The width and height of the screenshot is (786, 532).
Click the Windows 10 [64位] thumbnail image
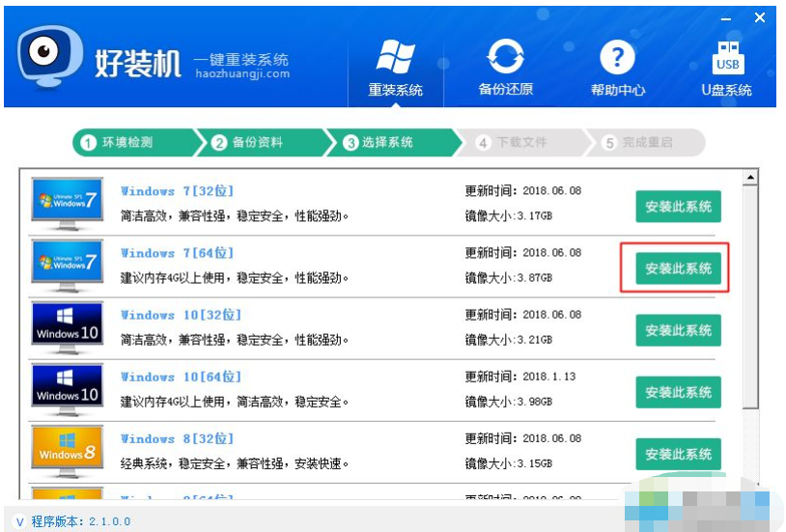click(68, 390)
